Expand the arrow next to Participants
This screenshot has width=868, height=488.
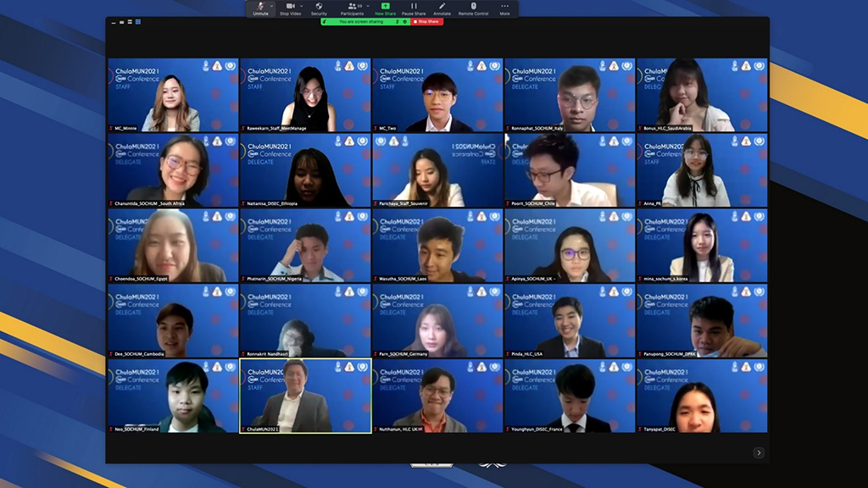(x=365, y=6)
